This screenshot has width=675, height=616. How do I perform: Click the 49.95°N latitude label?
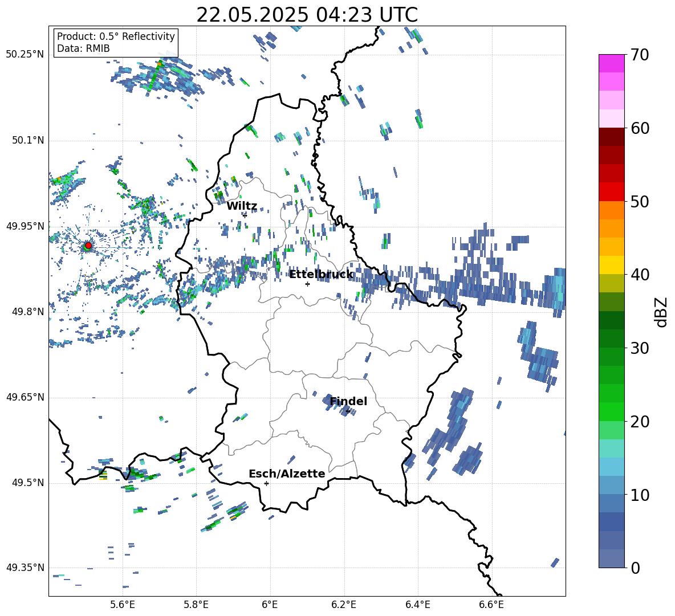25,226
